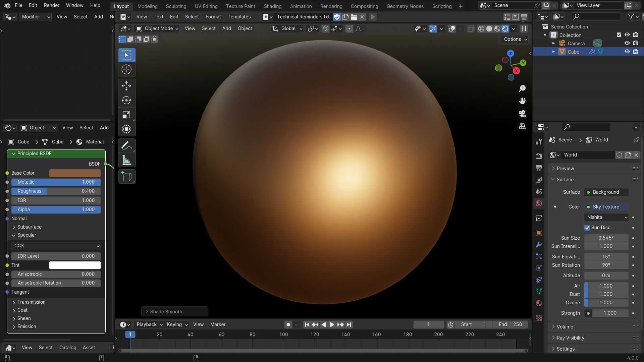Select the Add Cube tool

[x=126, y=177]
